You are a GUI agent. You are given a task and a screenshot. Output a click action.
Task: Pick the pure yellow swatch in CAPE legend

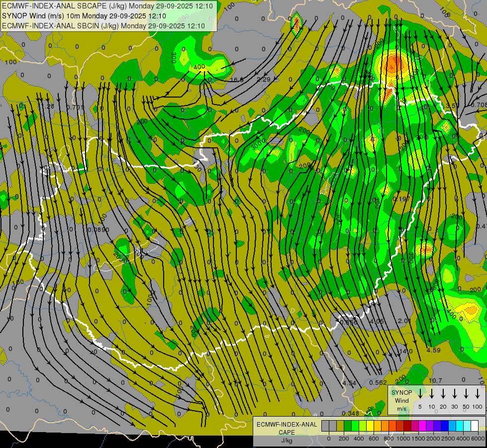coord(370,426)
